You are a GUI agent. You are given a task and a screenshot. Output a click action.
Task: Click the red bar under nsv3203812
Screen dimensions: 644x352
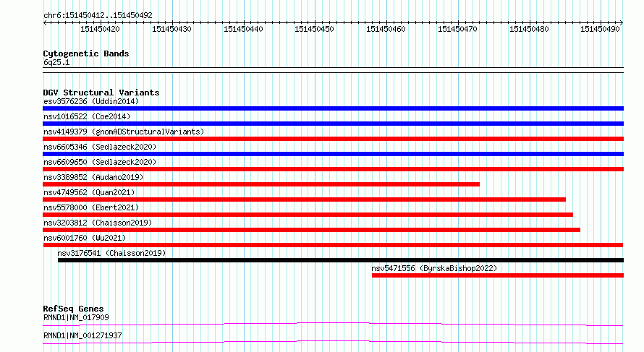tap(311, 230)
